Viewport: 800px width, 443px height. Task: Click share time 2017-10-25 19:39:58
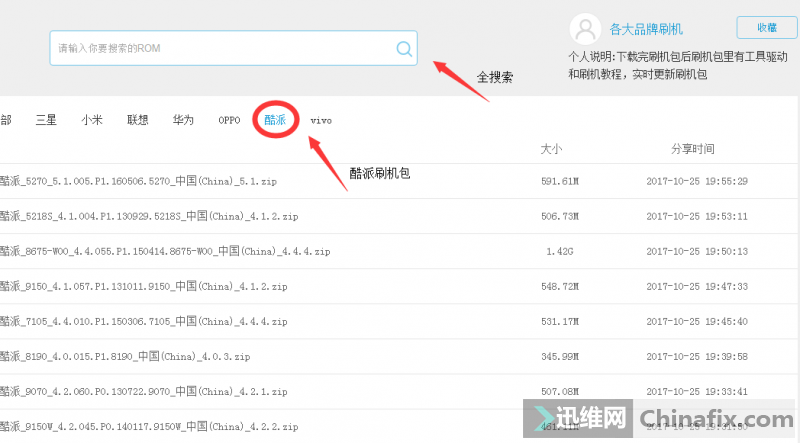[x=697, y=356]
